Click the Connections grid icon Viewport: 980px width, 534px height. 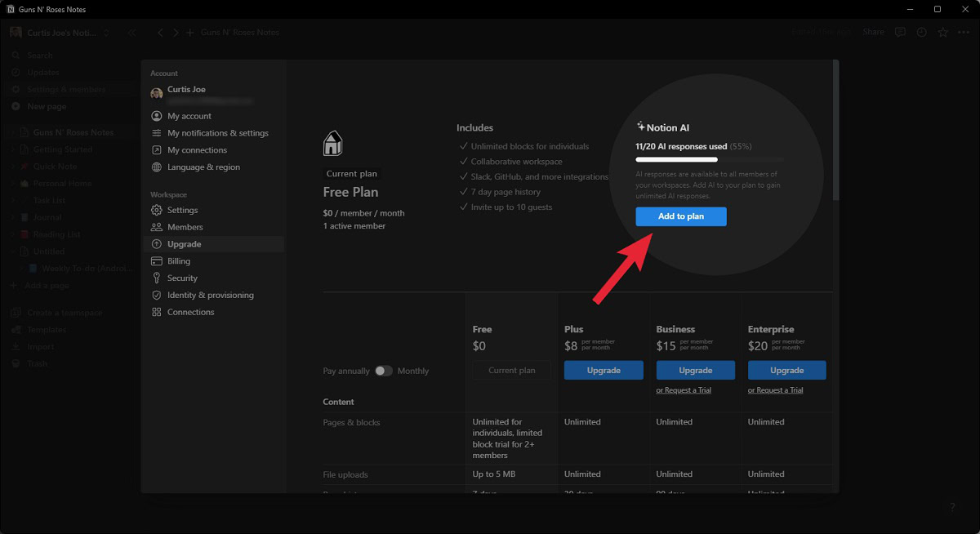[157, 313]
